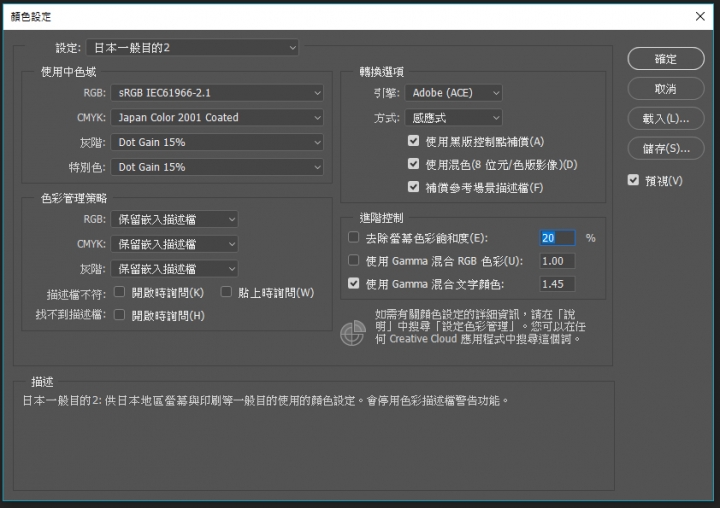Click the 載入(L)... button
The width and height of the screenshot is (720, 508).
click(665, 119)
